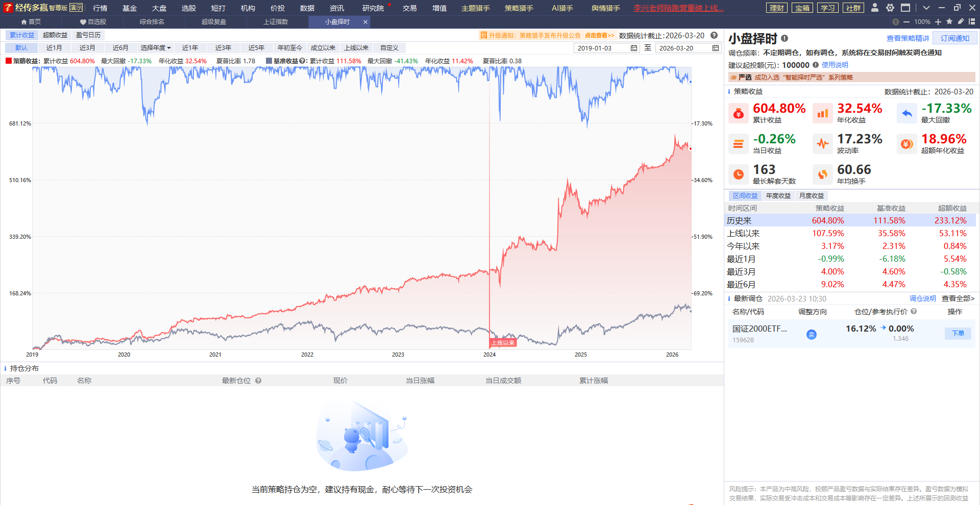
Task: Click the zoom-out minus icon beside 100%
Action: coord(906,21)
